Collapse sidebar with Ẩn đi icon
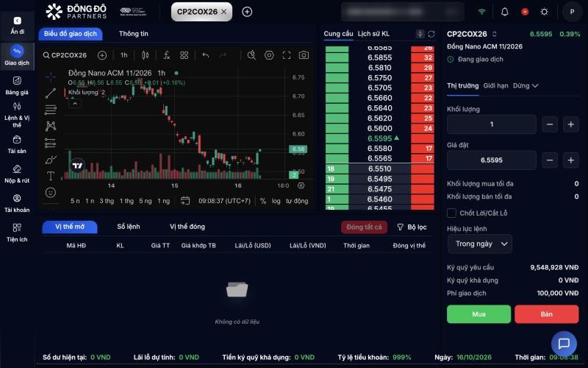The image size is (588, 368). 17,21
